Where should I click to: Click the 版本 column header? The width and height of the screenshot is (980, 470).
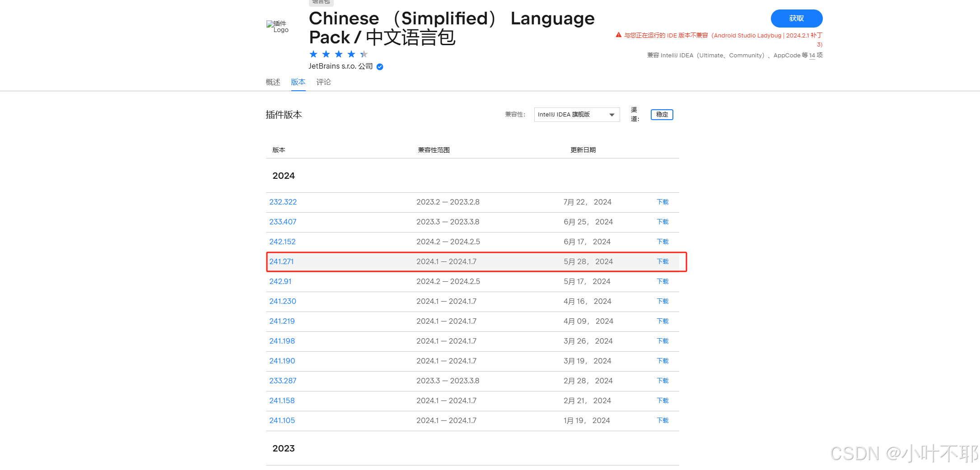pos(279,150)
